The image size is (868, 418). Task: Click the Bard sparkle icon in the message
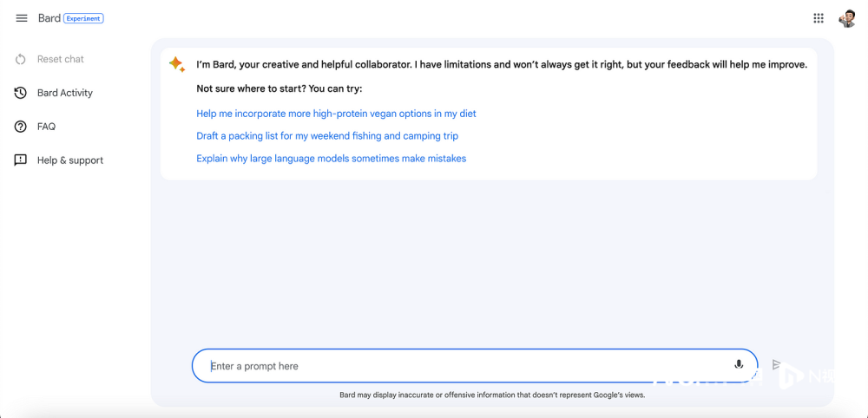(176, 64)
